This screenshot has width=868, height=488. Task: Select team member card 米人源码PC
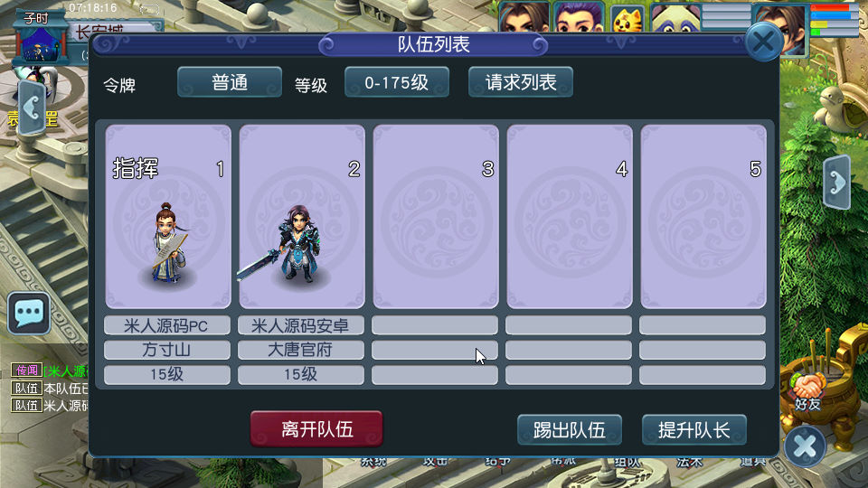[168, 216]
